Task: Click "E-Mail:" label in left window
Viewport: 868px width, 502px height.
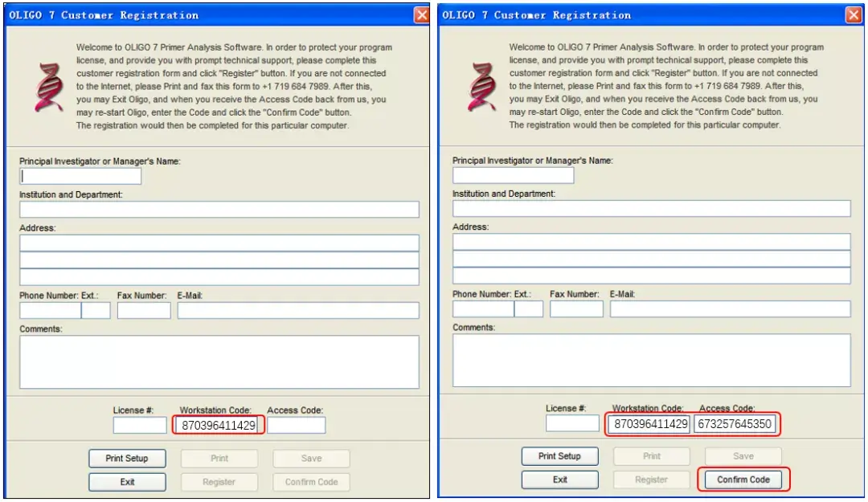Action: [x=190, y=296]
